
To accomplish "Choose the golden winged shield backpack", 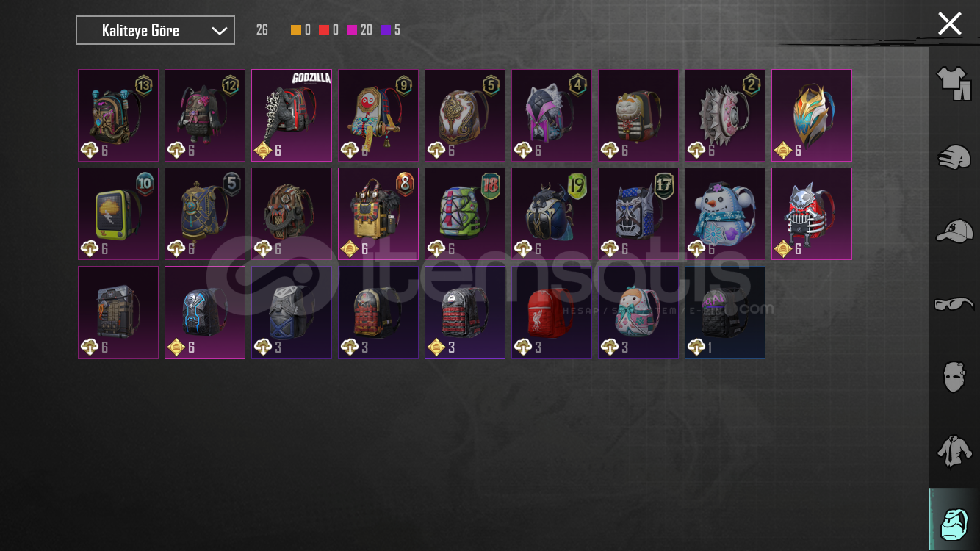I will [x=812, y=115].
